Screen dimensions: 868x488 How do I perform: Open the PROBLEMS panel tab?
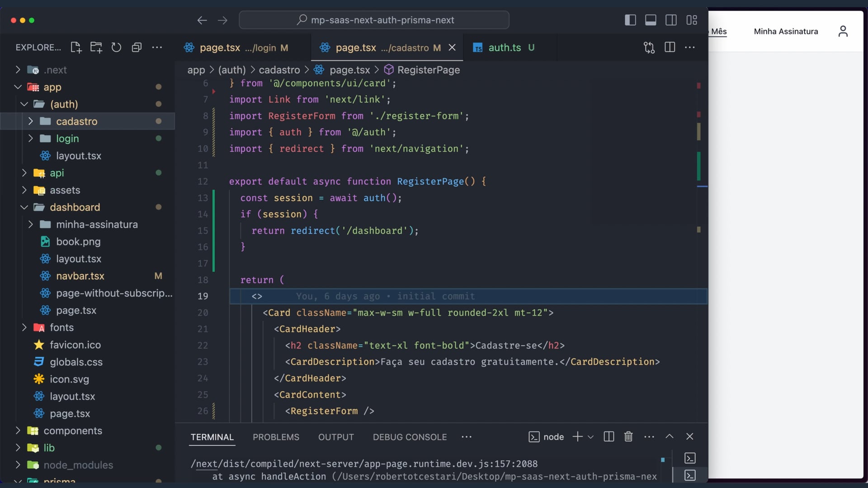pyautogui.click(x=276, y=437)
